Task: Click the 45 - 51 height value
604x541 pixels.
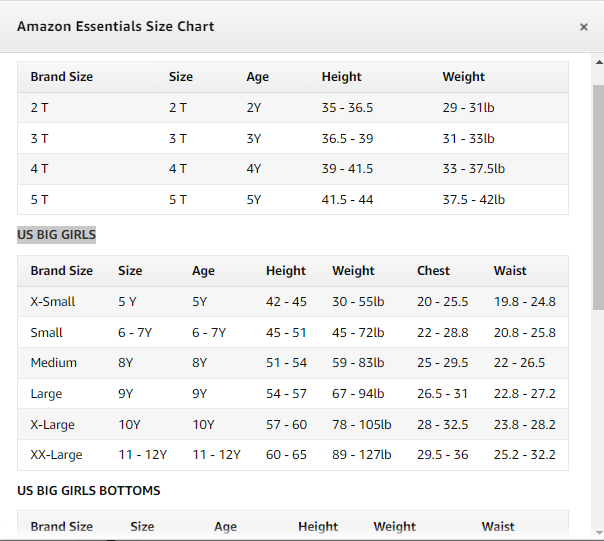Action: [x=286, y=332]
